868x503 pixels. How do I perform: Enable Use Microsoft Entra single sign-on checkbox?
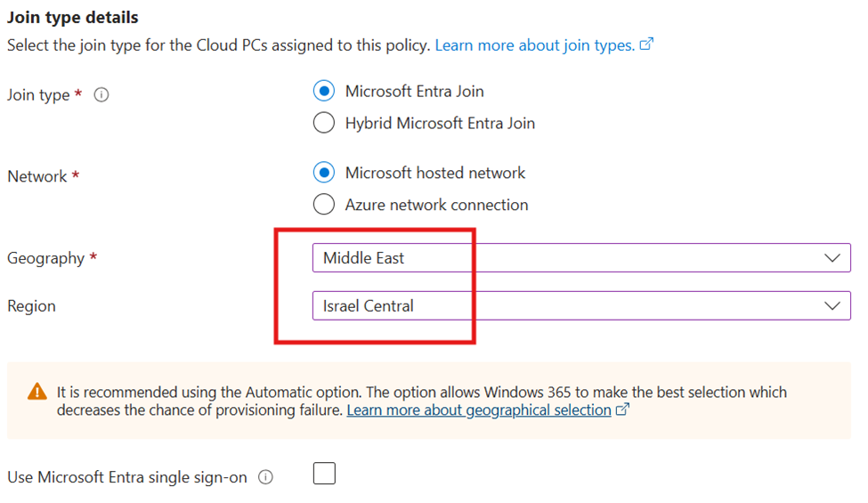[324, 474]
